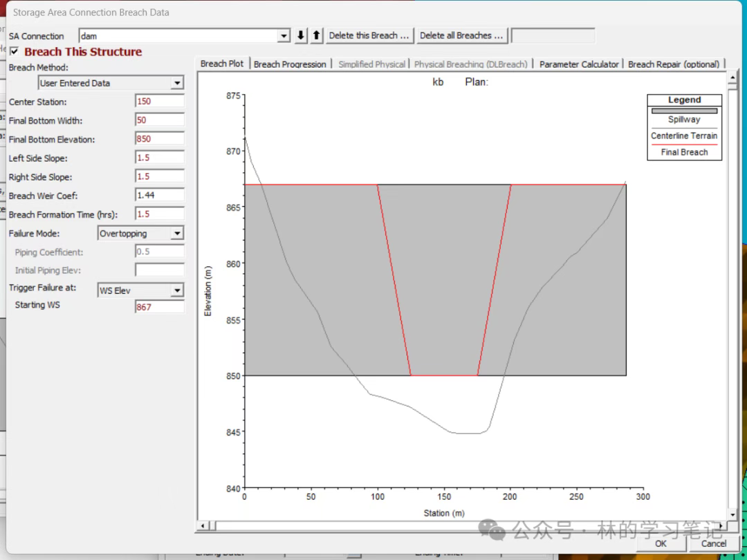This screenshot has height=560, width=747.
Task: Switch to the Breach Progression tab
Action: (x=290, y=64)
